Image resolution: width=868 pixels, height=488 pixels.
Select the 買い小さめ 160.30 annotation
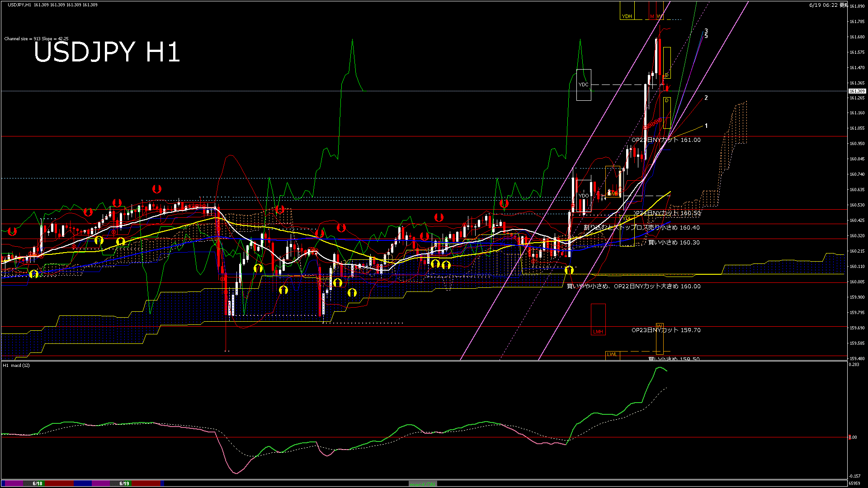pos(674,243)
